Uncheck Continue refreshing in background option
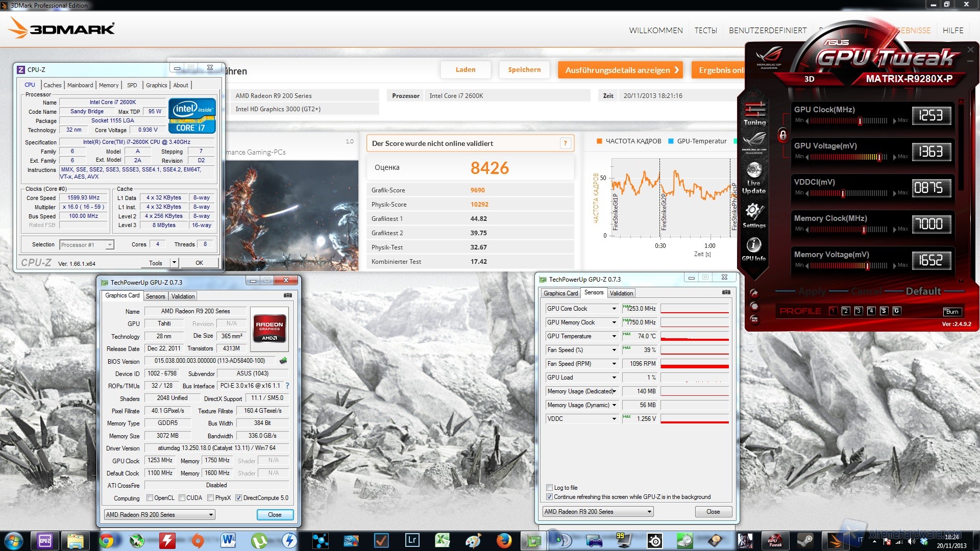980x551 pixels. [x=550, y=497]
